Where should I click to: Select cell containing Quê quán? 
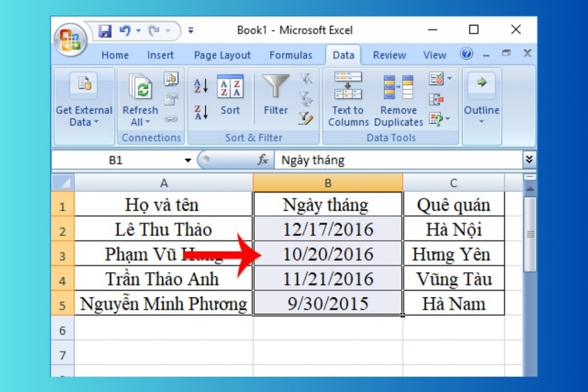click(x=453, y=204)
